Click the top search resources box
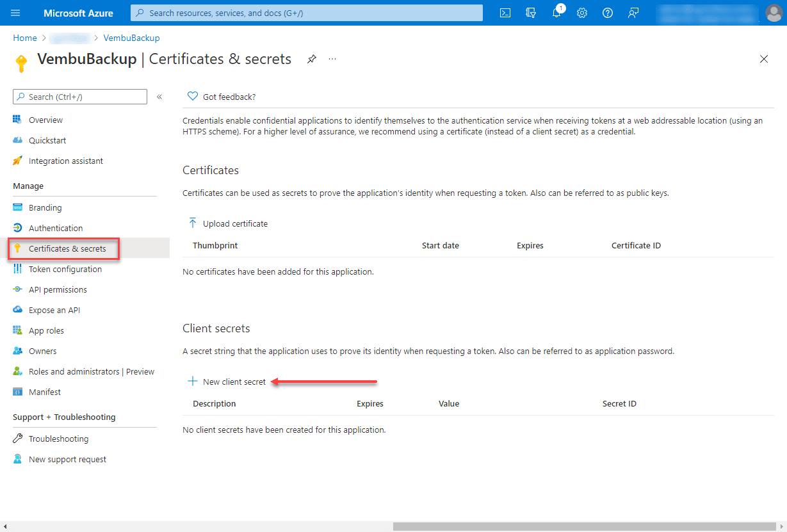 tap(307, 13)
